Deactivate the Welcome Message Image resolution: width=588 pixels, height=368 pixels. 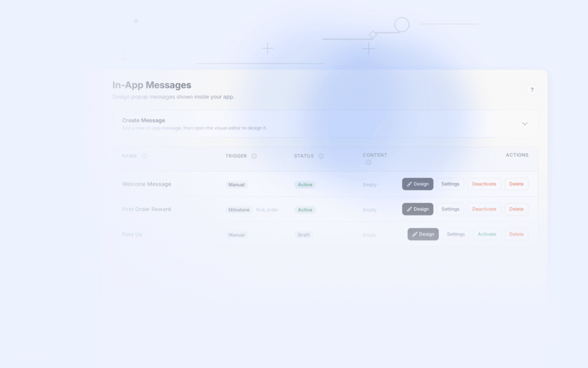pyautogui.click(x=484, y=184)
